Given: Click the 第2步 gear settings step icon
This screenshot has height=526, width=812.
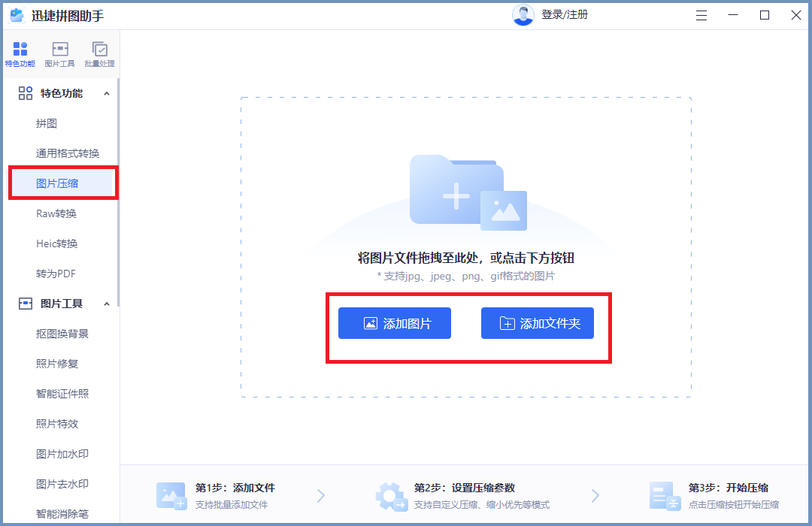Looking at the screenshot, I should coord(392,497).
